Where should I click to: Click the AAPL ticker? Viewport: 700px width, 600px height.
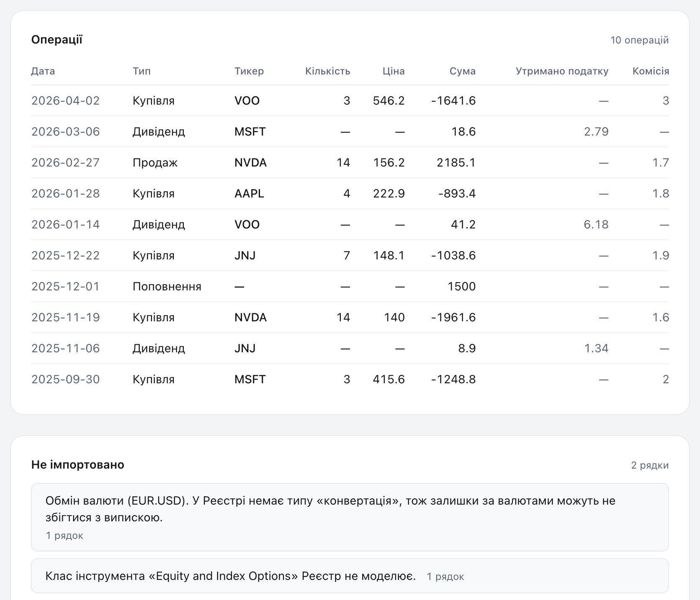pos(249,194)
